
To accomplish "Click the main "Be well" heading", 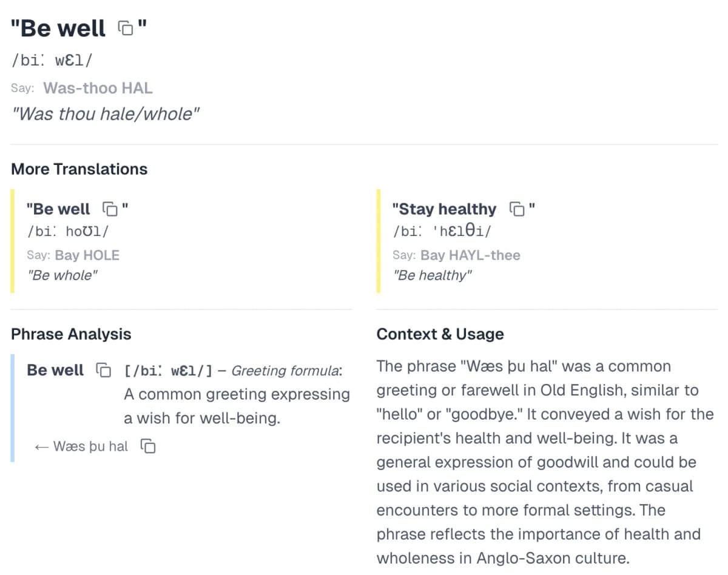I will point(58,29).
